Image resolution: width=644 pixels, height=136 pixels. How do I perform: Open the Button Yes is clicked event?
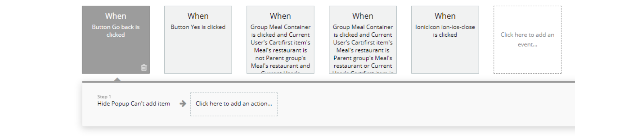coord(198,39)
